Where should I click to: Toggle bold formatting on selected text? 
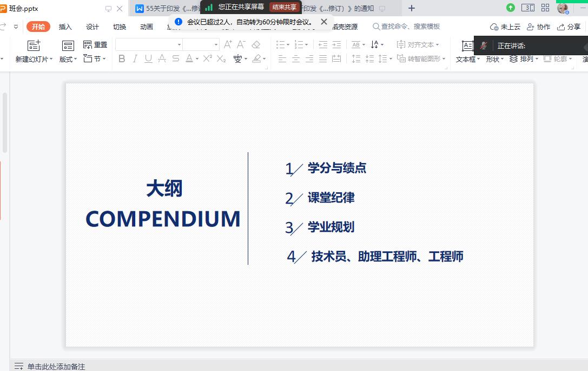121,59
